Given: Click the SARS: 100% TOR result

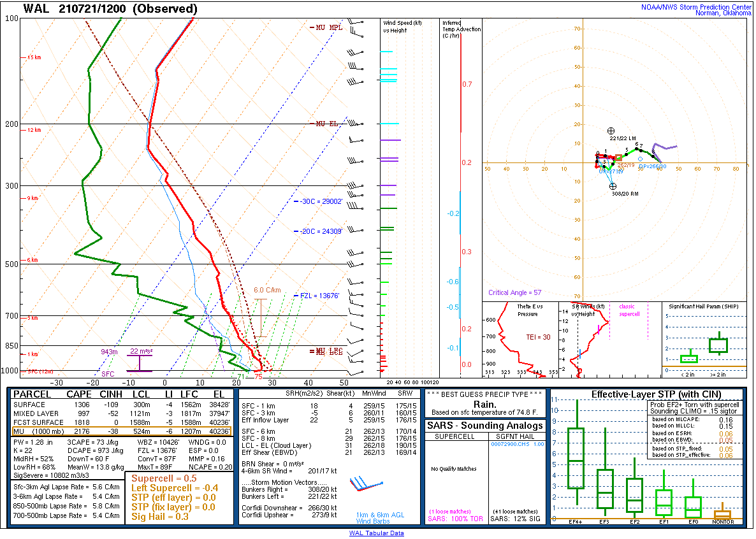Looking at the screenshot, I should tap(455, 519).
